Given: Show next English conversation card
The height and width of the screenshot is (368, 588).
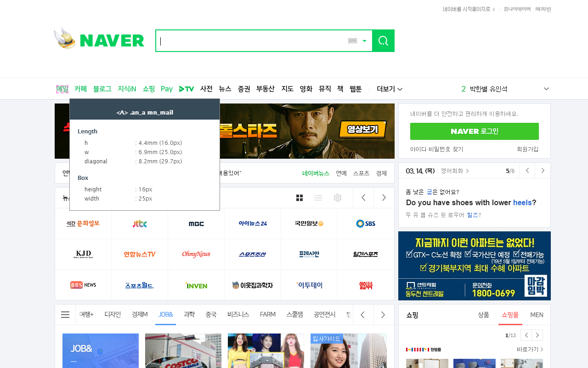Looking at the screenshot, I should coord(543,171).
